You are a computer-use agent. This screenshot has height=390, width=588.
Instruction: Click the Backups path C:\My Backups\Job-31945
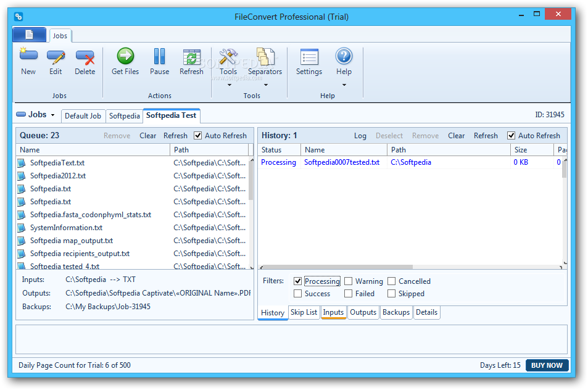[108, 307]
